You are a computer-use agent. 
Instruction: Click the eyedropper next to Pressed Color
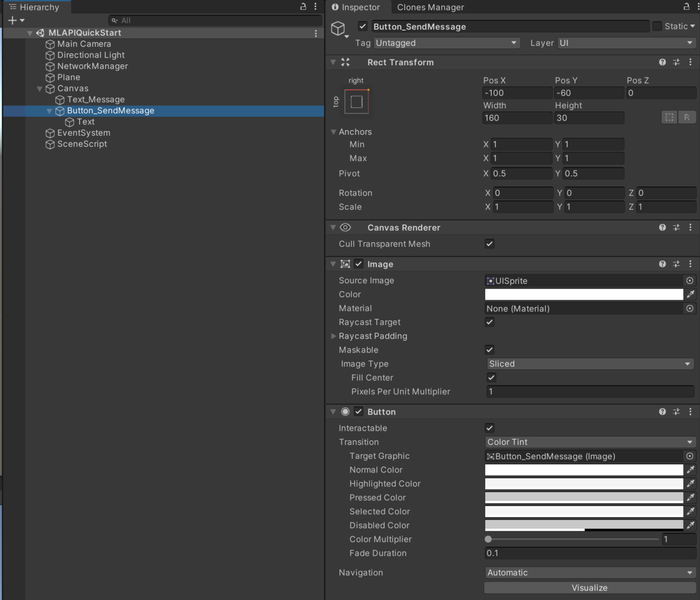[x=691, y=497]
